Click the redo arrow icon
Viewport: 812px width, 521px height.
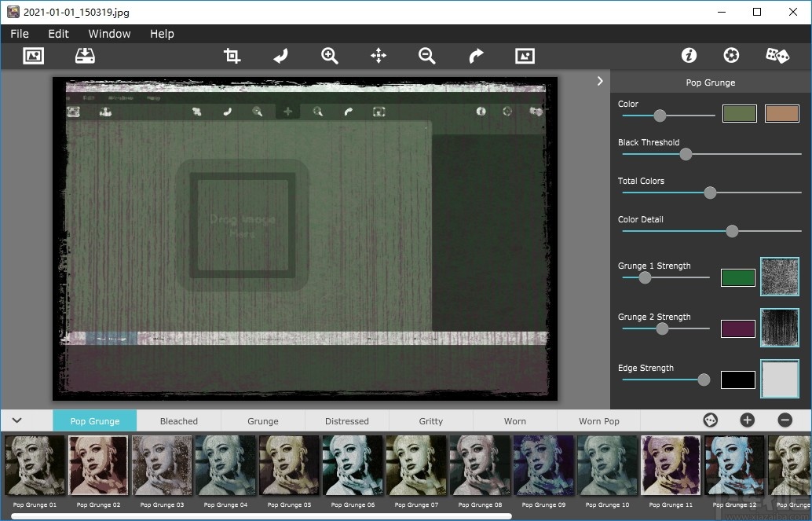click(x=476, y=56)
